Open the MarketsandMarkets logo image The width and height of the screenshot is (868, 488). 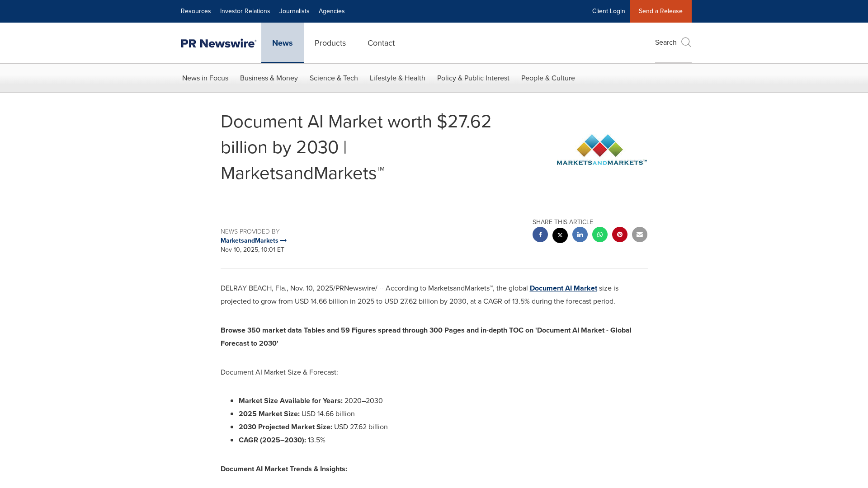[601, 150]
